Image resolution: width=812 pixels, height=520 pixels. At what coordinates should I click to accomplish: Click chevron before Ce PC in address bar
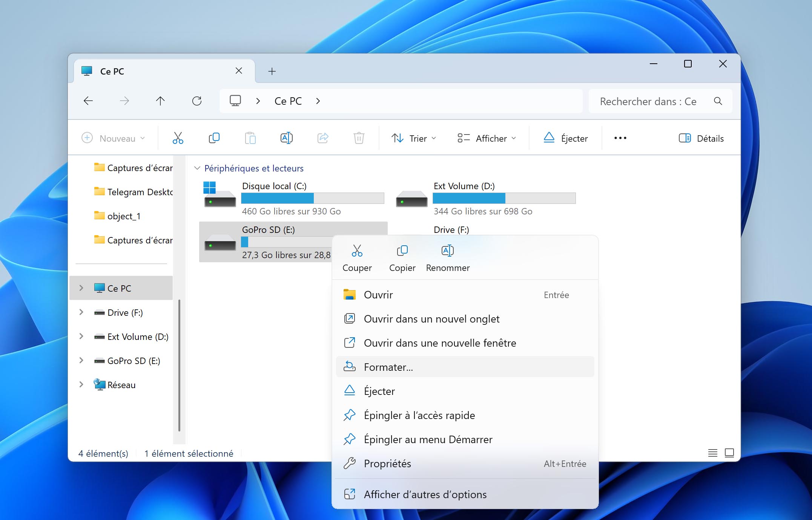(x=258, y=101)
